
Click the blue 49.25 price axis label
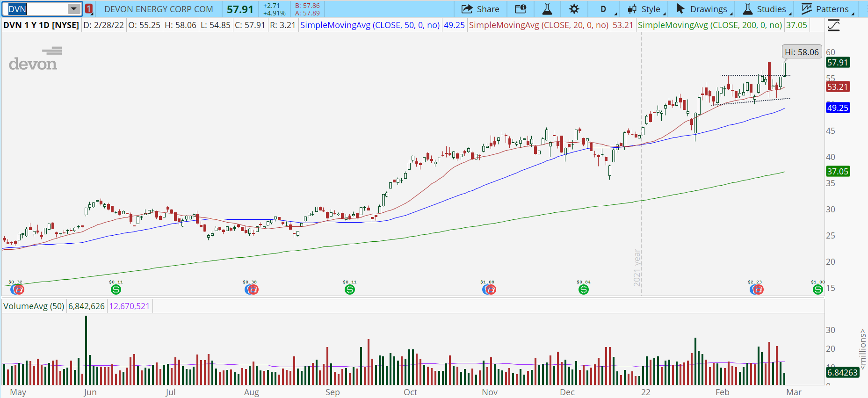(837, 108)
